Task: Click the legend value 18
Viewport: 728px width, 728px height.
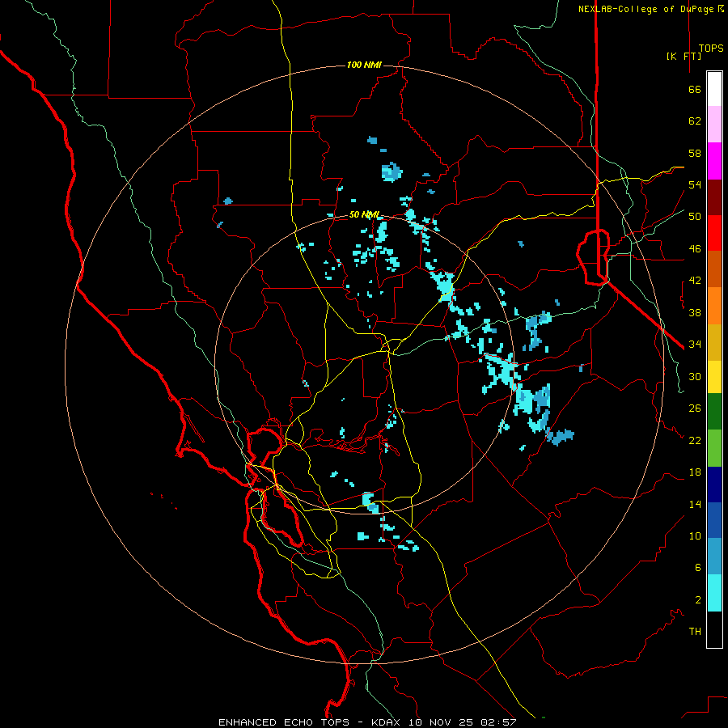Action: (x=695, y=472)
